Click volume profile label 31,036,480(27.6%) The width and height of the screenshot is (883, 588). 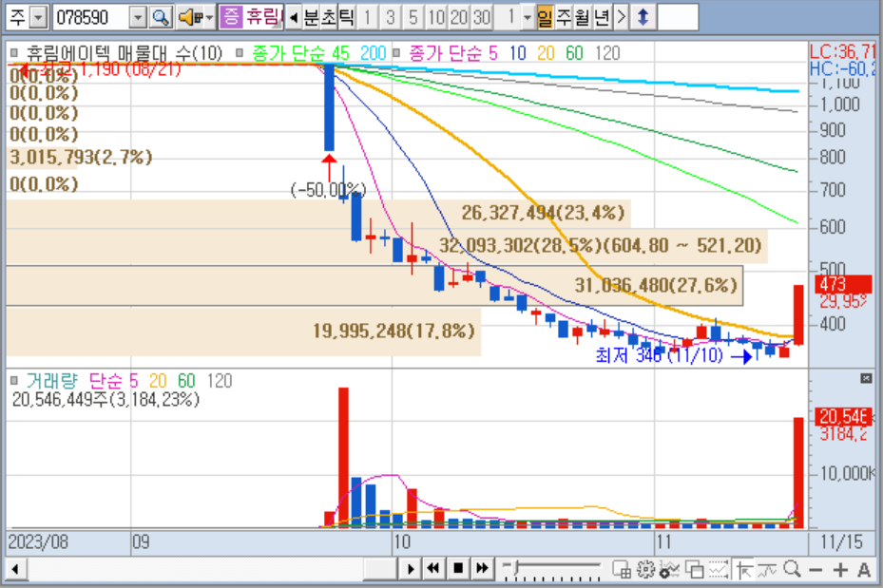pos(656,285)
